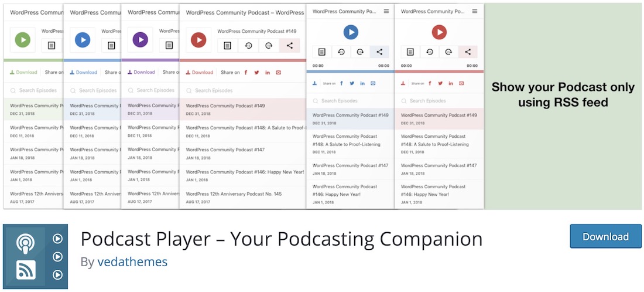Share on LinkedIn from the red mobile player
Image resolution: width=644 pixels, height=292 pixels.
coord(451,83)
